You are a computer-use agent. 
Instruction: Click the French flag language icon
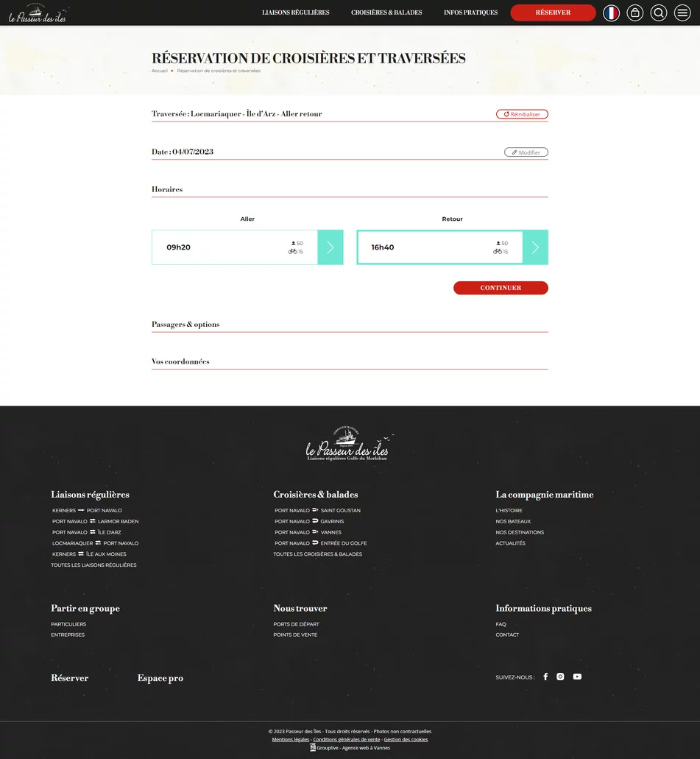click(611, 13)
